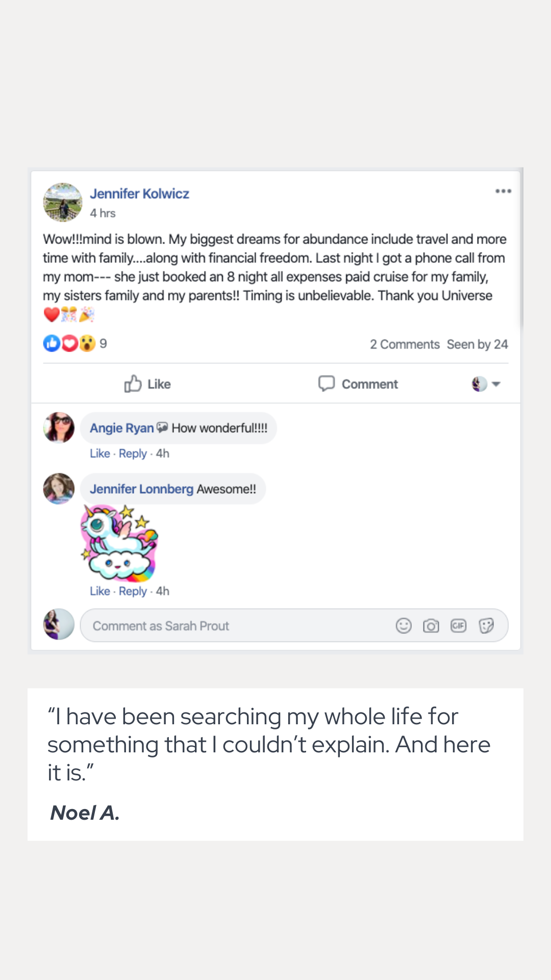Click the Comment button under the post
Screen dimensions: 551x980
(x=358, y=384)
